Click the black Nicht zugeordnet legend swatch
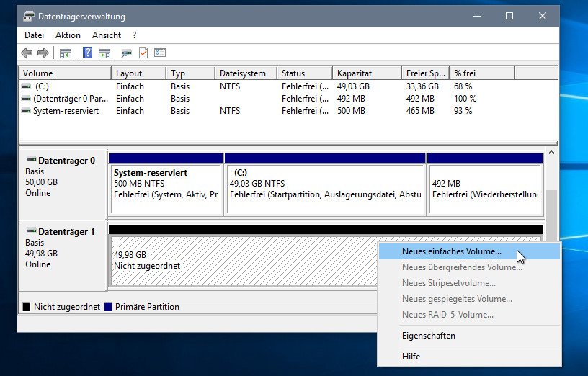Screen dimensions: 588x376 (26, 307)
